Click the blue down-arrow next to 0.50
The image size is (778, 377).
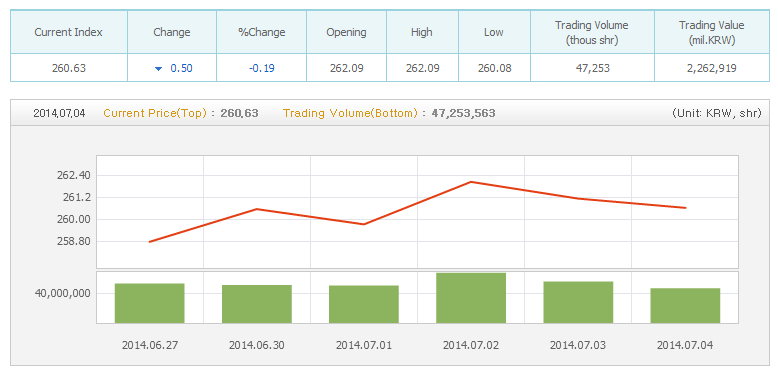(158, 68)
